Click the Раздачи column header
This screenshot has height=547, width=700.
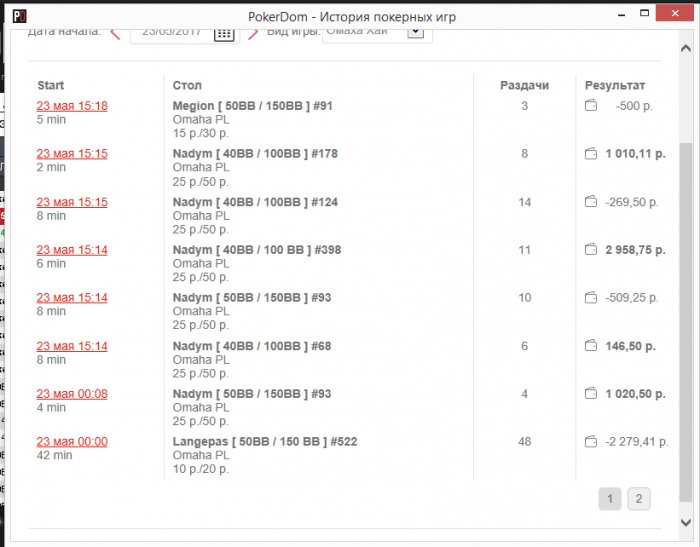coord(525,85)
